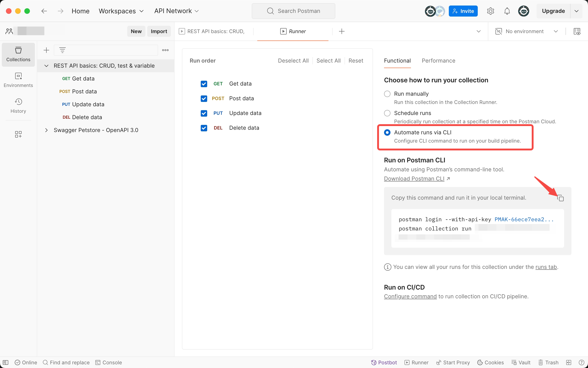Switch to the Performance tab
Image resolution: width=588 pixels, height=368 pixels.
pos(438,60)
